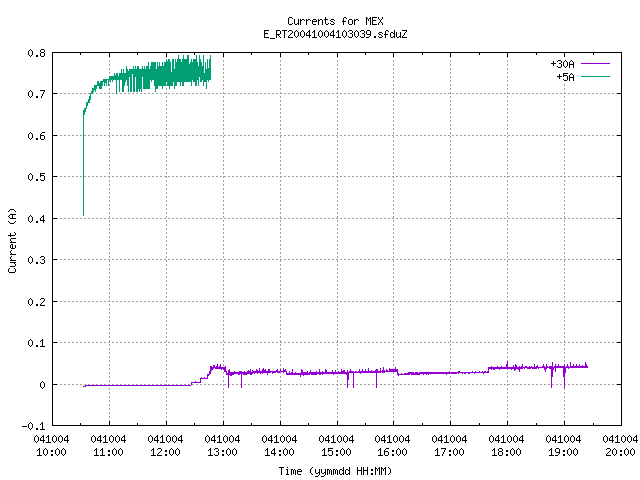Click the 041004 20:00 time tick label
The height and width of the screenshot is (480, 640).
click(620, 446)
